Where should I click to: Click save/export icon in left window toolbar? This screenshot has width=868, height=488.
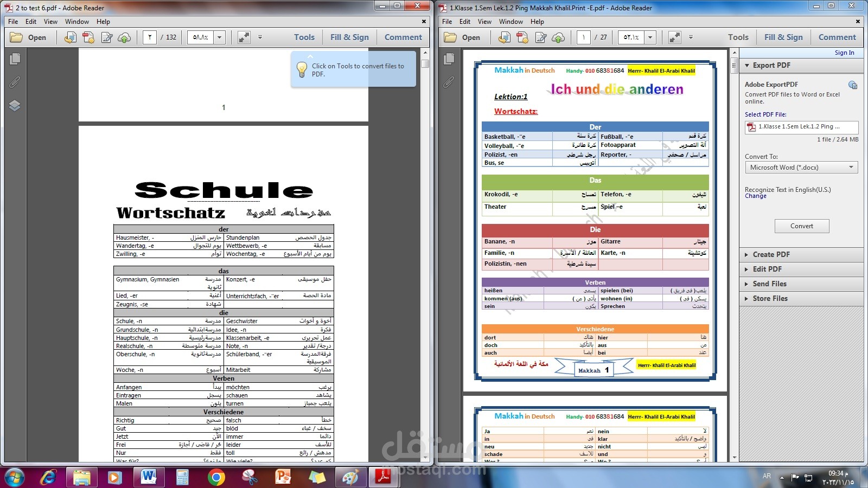(x=70, y=37)
